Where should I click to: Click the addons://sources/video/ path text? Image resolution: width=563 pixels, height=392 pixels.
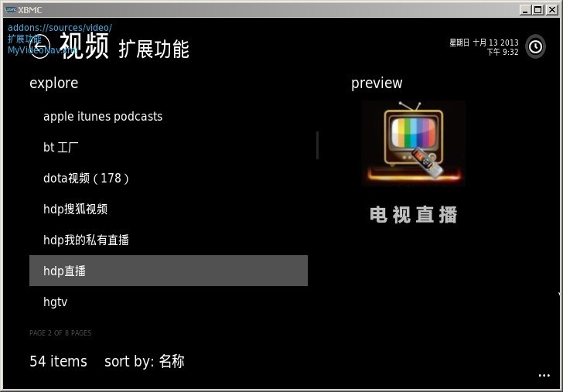pos(60,28)
